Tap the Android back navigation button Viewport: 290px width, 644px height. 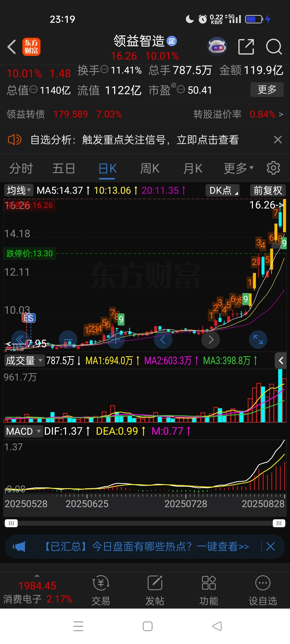point(217,626)
